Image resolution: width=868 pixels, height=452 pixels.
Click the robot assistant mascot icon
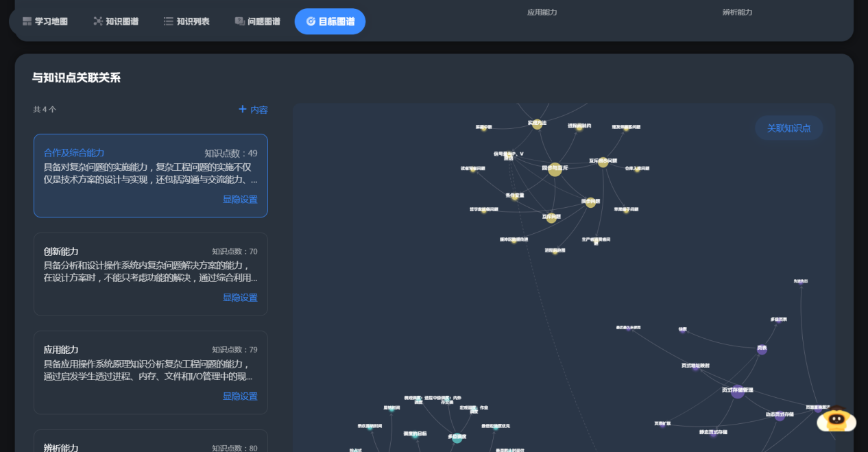coord(836,418)
